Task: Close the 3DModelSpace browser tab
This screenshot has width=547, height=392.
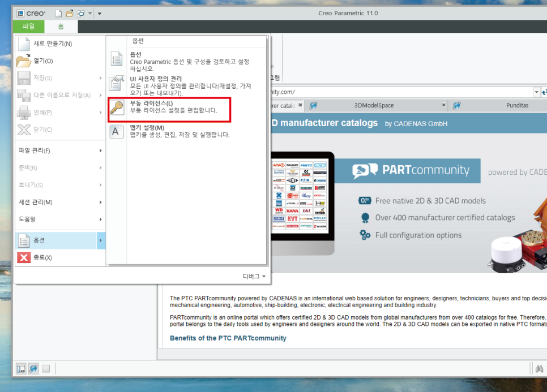Action: point(443,105)
